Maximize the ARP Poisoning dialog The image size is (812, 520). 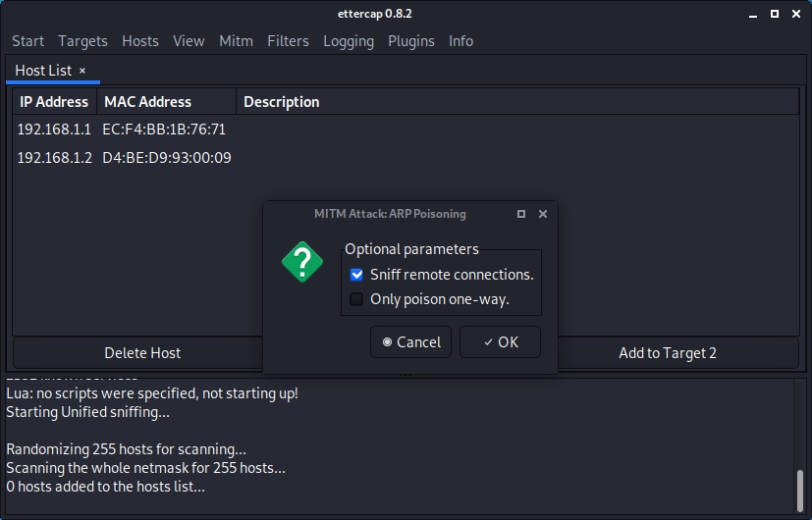(521, 214)
